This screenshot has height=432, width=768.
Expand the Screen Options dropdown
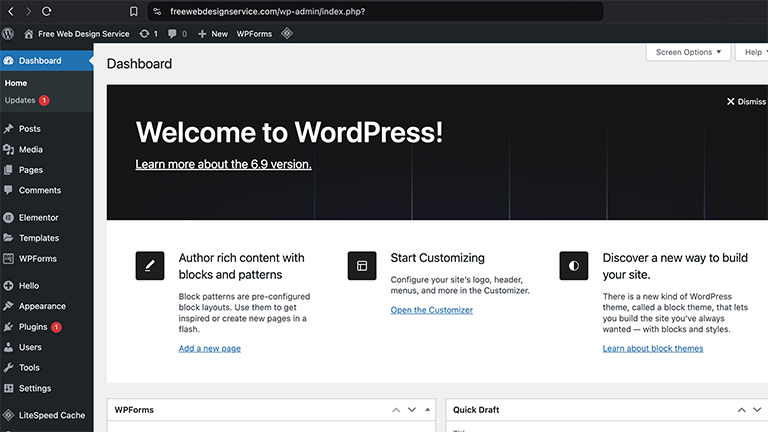point(688,52)
